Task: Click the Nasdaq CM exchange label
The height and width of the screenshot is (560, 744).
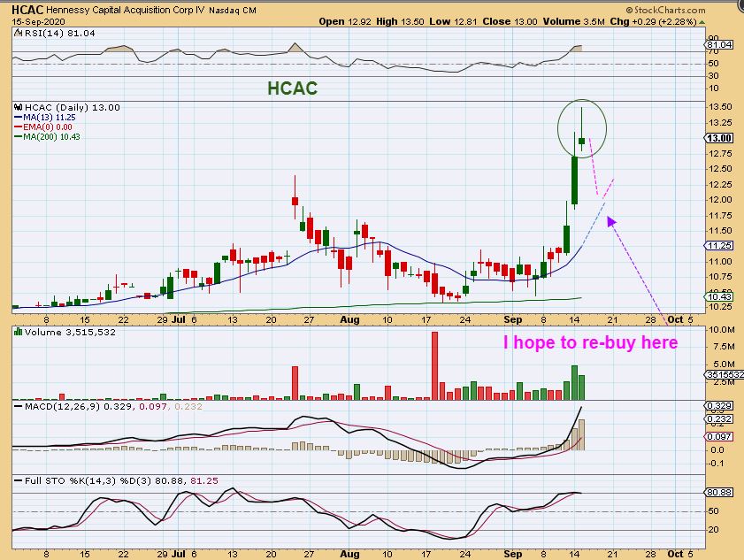Action: coord(233,10)
